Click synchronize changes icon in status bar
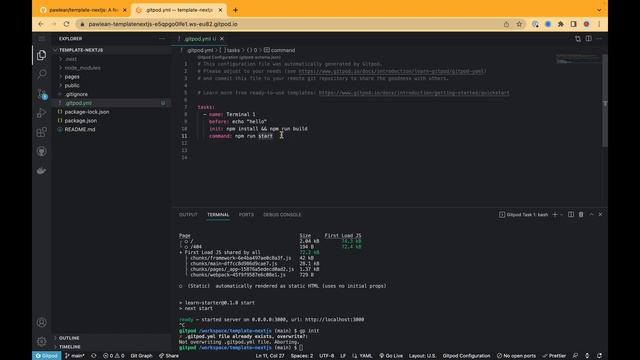 pyautogui.click(x=94, y=356)
